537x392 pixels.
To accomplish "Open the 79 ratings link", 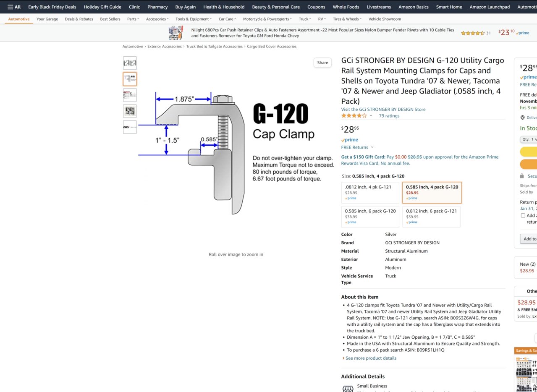I will tap(389, 116).
